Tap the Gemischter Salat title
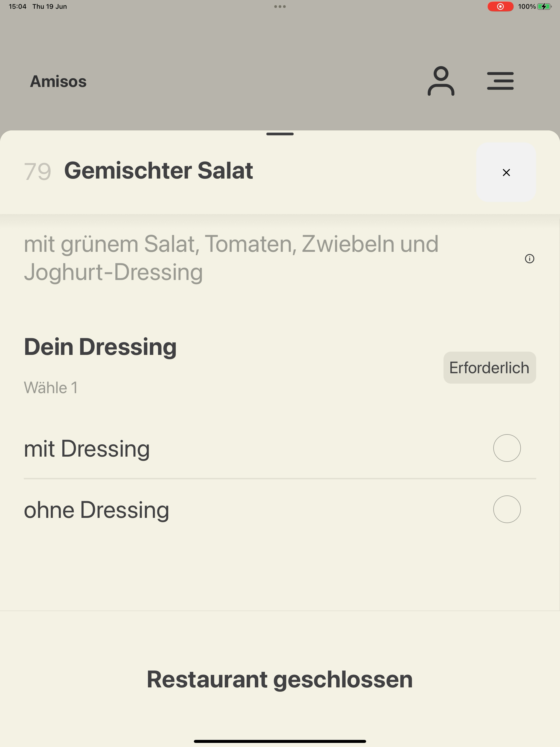This screenshot has height=747, width=560. 159,171
